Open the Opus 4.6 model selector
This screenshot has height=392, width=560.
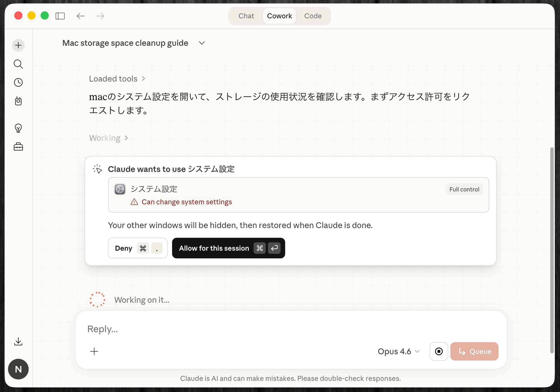coord(398,351)
